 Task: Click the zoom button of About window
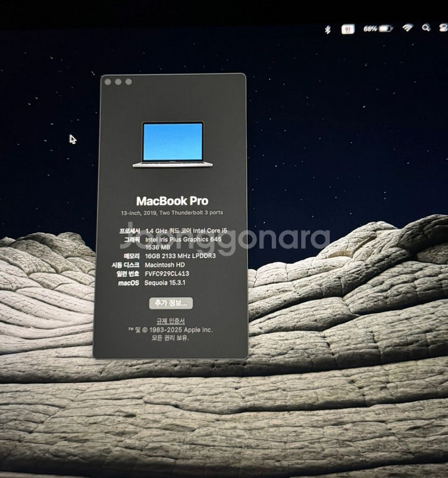point(128,82)
